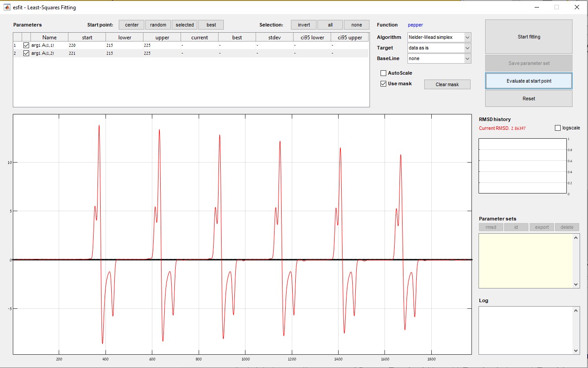This screenshot has width=588, height=368.
Task: Set start point to center
Action: pyautogui.click(x=132, y=25)
